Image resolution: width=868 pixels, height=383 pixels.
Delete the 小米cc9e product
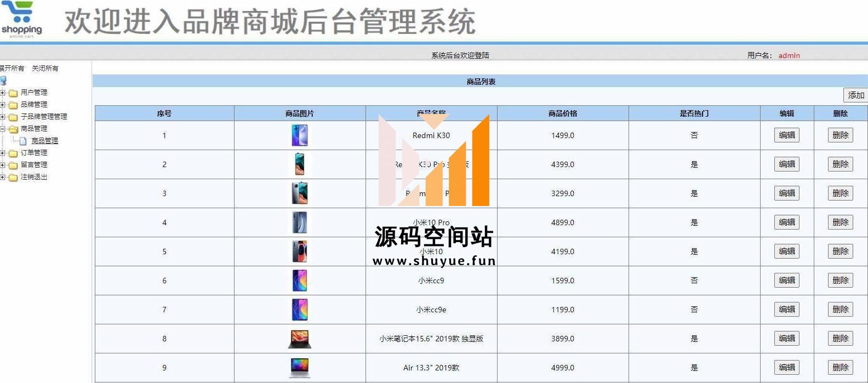click(x=841, y=310)
